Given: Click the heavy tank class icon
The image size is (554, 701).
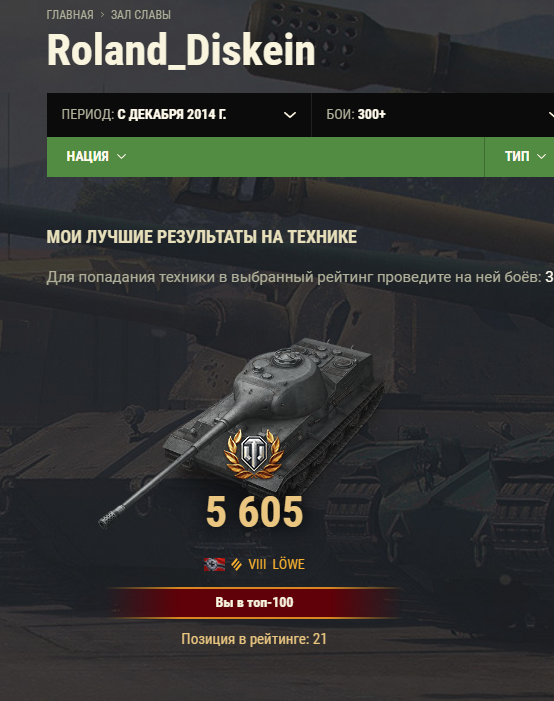Looking at the screenshot, I should [236, 564].
